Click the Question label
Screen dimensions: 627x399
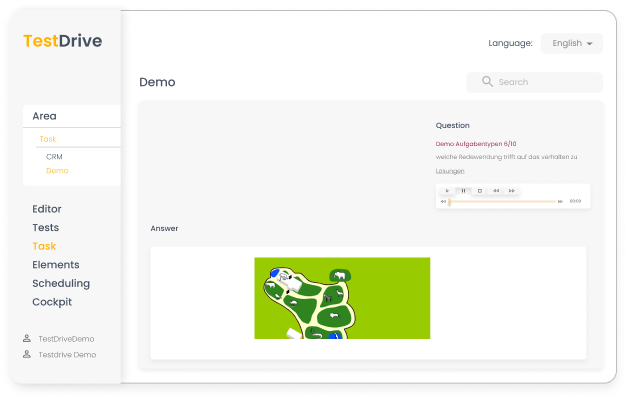click(453, 126)
